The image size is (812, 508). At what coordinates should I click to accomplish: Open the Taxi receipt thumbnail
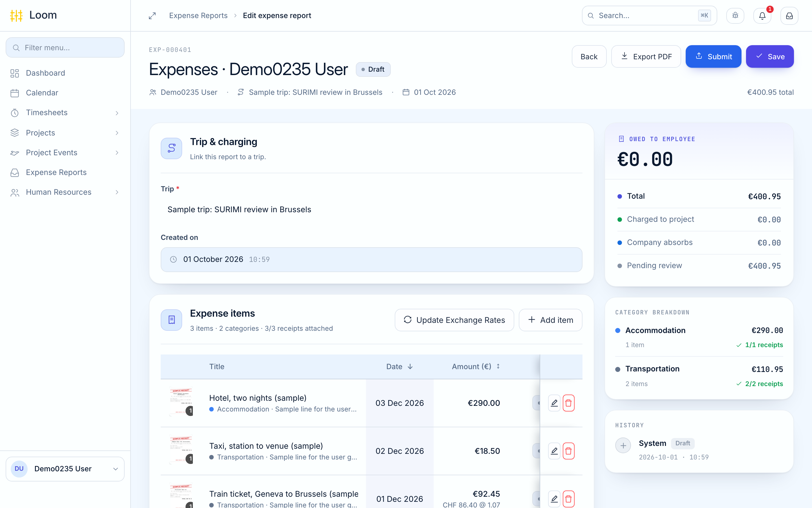click(x=181, y=450)
